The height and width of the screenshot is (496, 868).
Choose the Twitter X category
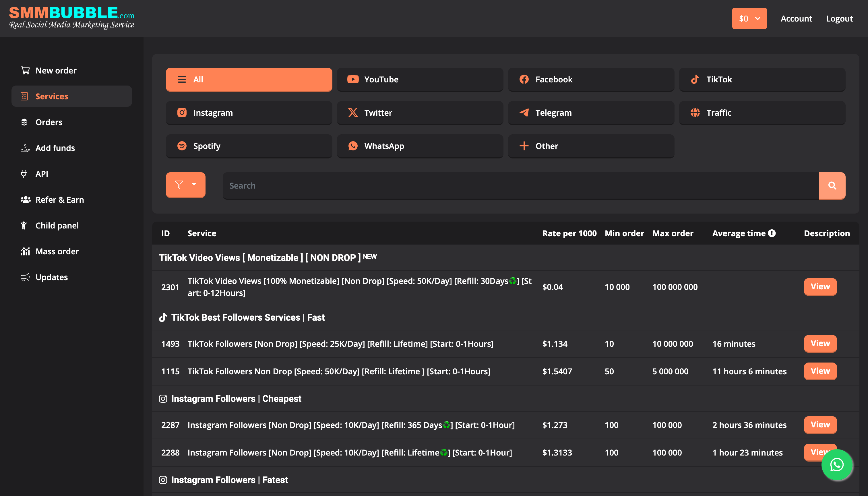click(420, 113)
